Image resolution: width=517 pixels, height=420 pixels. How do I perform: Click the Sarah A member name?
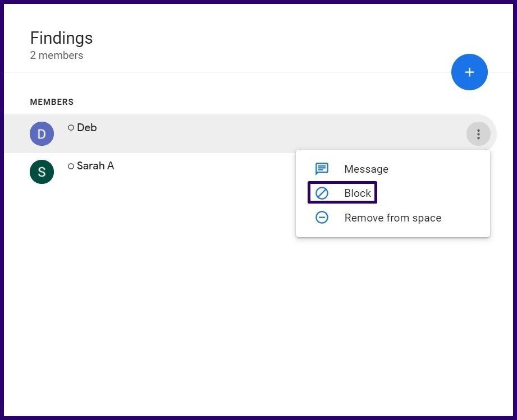point(95,165)
